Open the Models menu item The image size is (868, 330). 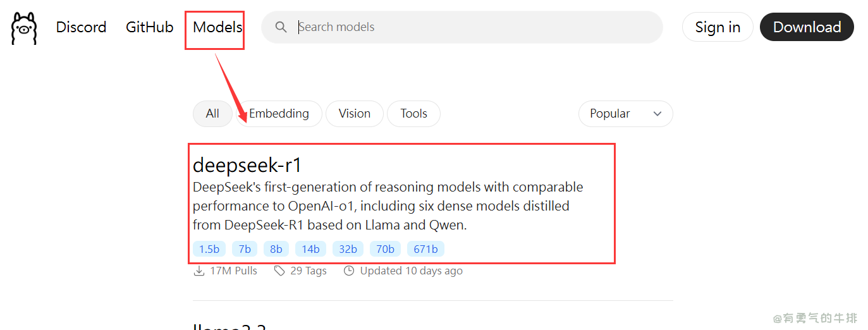217,27
